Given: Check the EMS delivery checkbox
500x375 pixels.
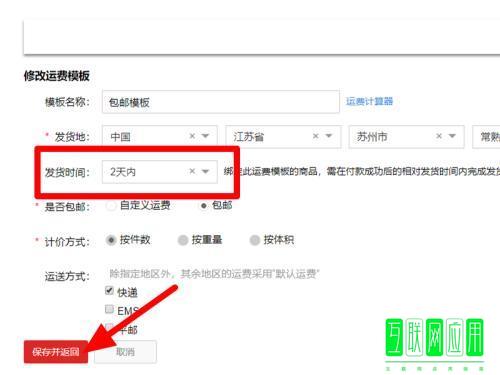Looking at the screenshot, I should [109, 309].
